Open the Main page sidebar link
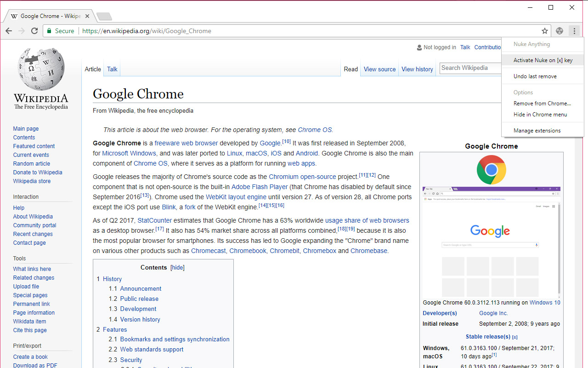The image size is (588, 368). [26, 129]
